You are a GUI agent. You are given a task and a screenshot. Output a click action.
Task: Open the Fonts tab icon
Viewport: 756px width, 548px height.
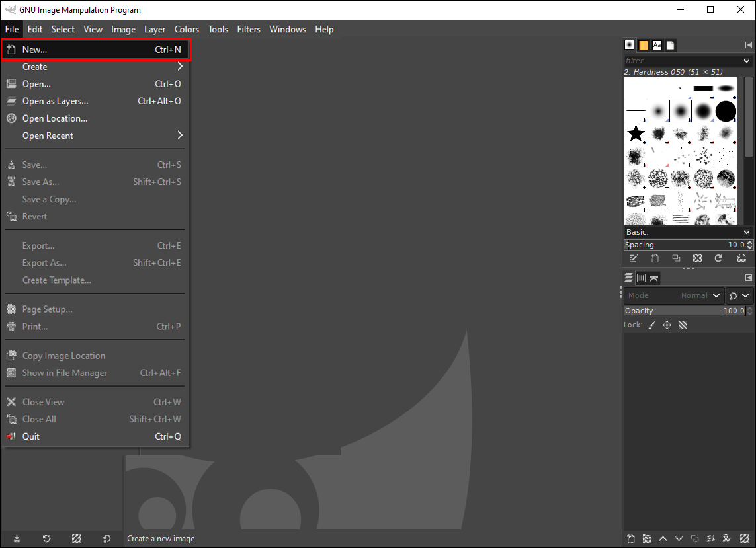point(657,45)
